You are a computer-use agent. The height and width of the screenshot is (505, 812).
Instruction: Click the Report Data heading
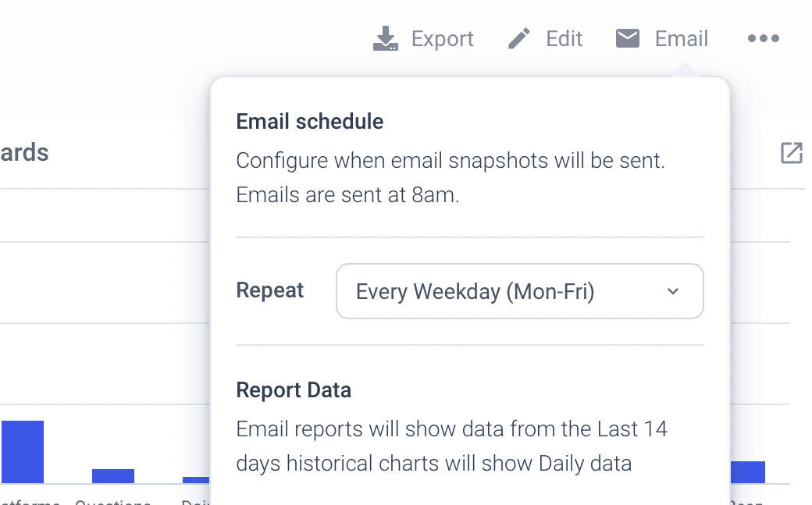click(x=294, y=390)
